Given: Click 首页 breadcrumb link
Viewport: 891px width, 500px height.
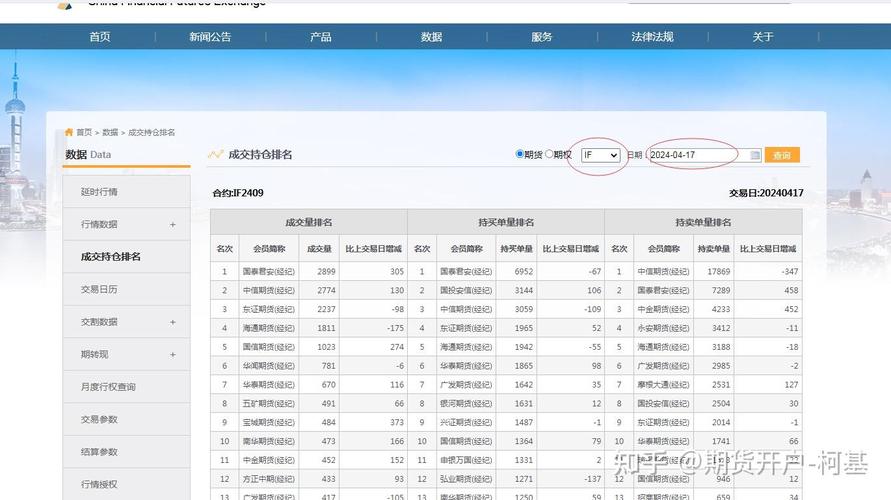Looking at the screenshot, I should [84, 132].
